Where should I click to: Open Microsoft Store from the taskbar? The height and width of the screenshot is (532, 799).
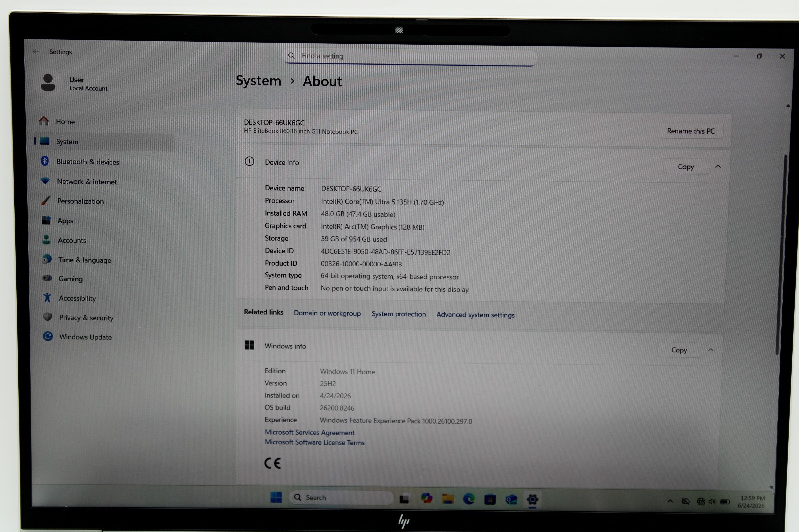[x=490, y=499]
